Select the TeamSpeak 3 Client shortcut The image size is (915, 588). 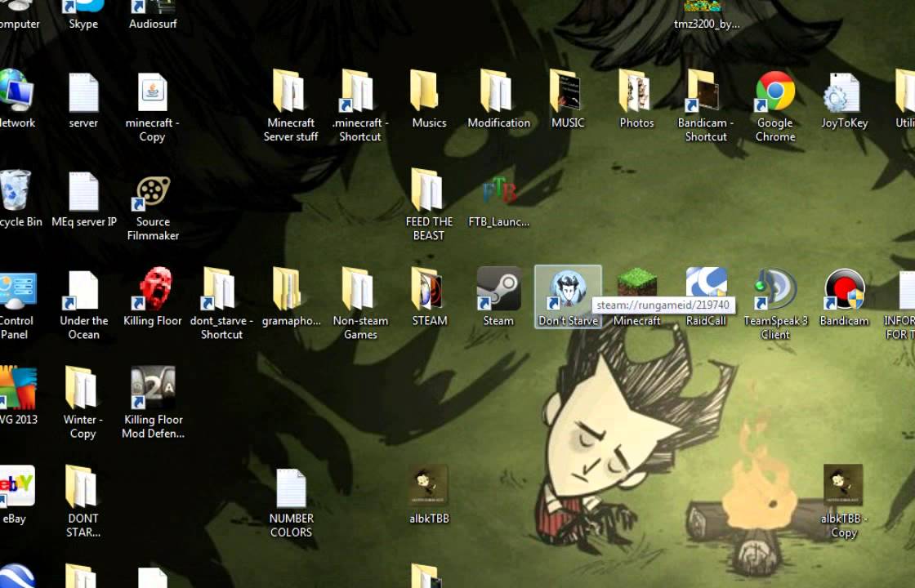(775, 303)
